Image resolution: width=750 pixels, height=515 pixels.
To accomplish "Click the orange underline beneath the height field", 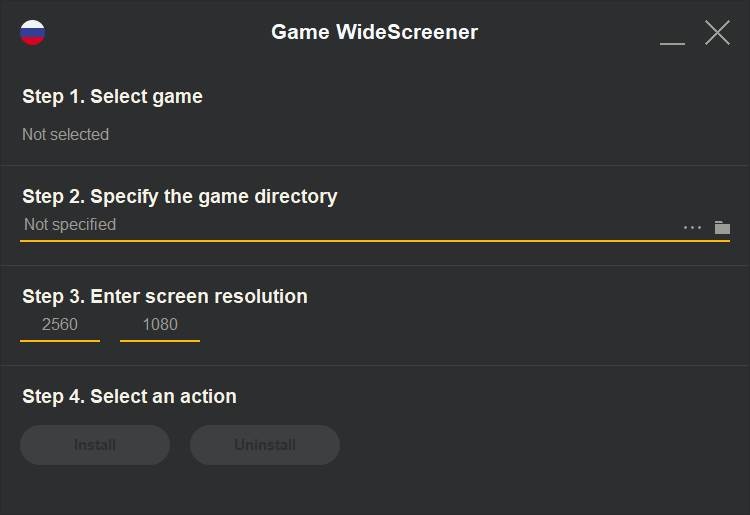I will click(x=160, y=341).
